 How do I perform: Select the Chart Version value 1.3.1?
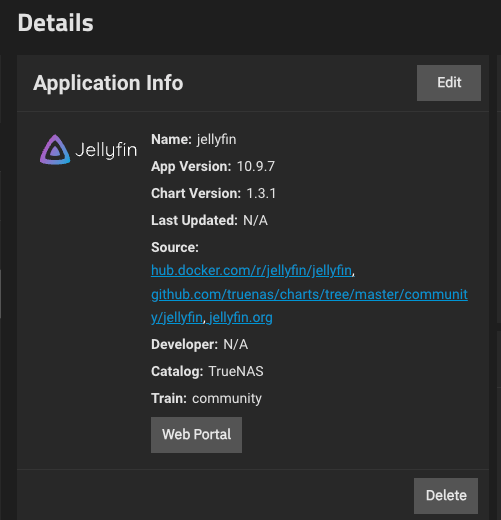pos(261,193)
